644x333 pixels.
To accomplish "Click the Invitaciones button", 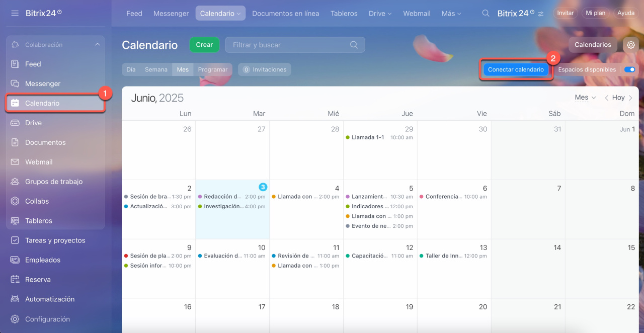I will pos(265,69).
